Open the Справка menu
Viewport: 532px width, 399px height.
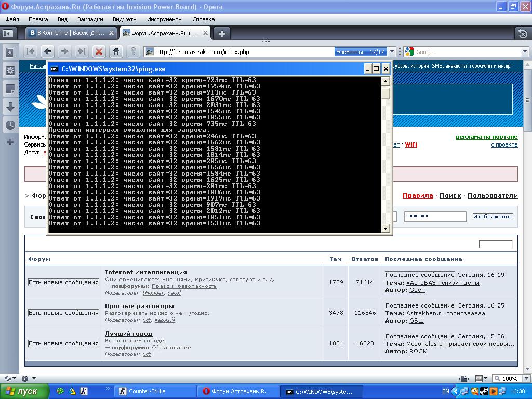203,19
